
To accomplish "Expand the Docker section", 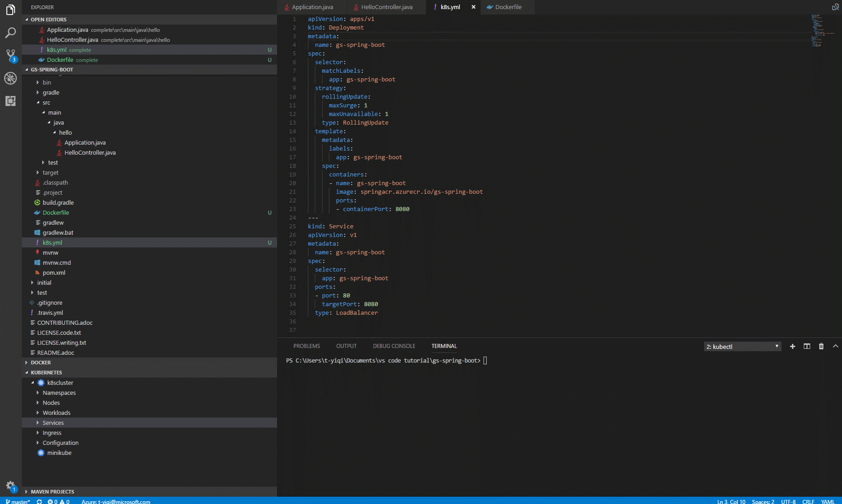I will [x=41, y=363].
